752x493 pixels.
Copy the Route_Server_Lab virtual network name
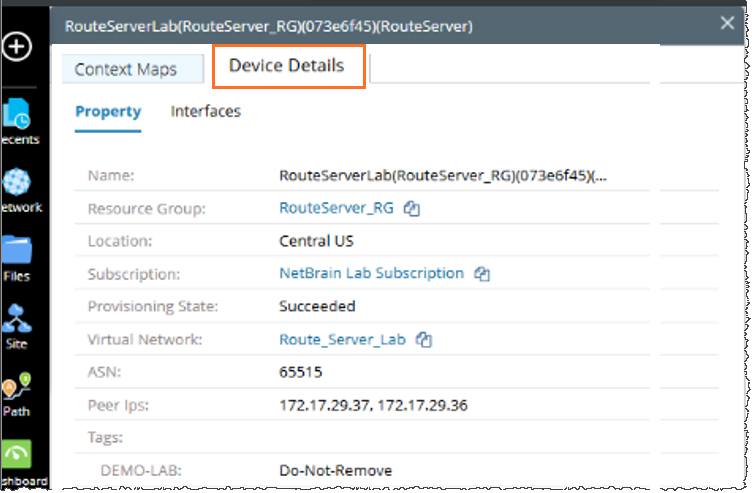(x=424, y=340)
